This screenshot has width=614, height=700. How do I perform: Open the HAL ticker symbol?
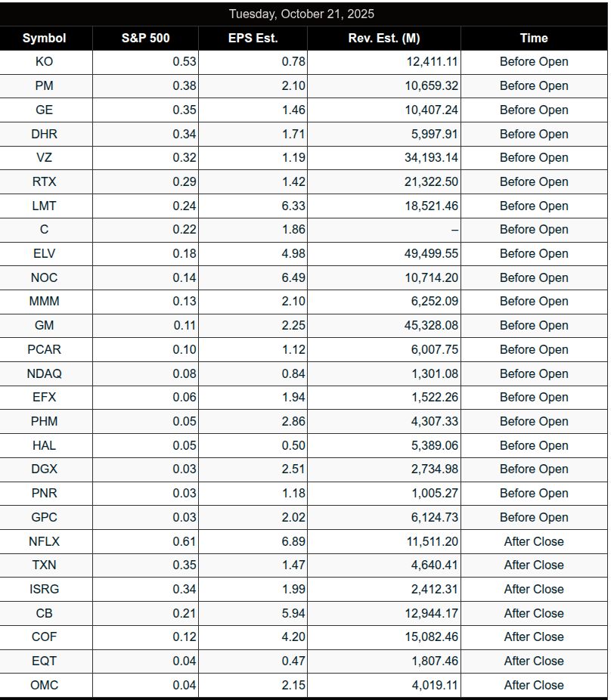pyautogui.click(x=45, y=445)
